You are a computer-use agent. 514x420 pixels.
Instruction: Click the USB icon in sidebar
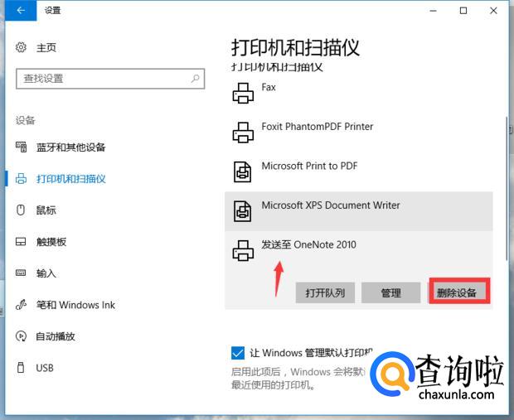22,368
